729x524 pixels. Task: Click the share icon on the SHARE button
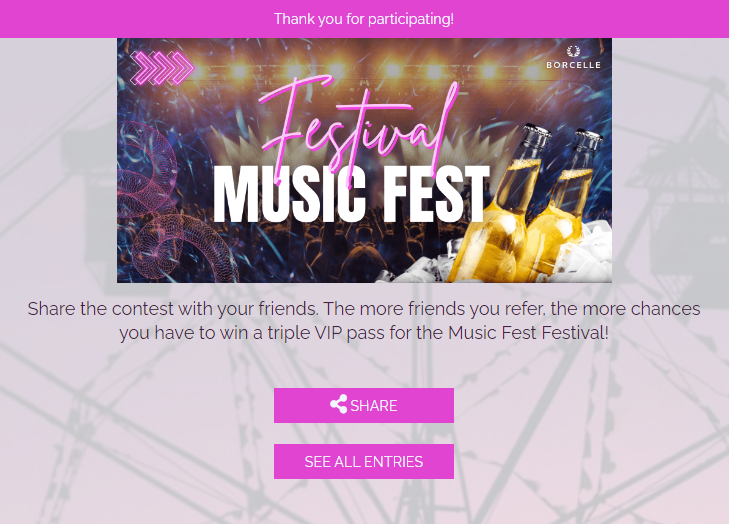tap(338, 404)
